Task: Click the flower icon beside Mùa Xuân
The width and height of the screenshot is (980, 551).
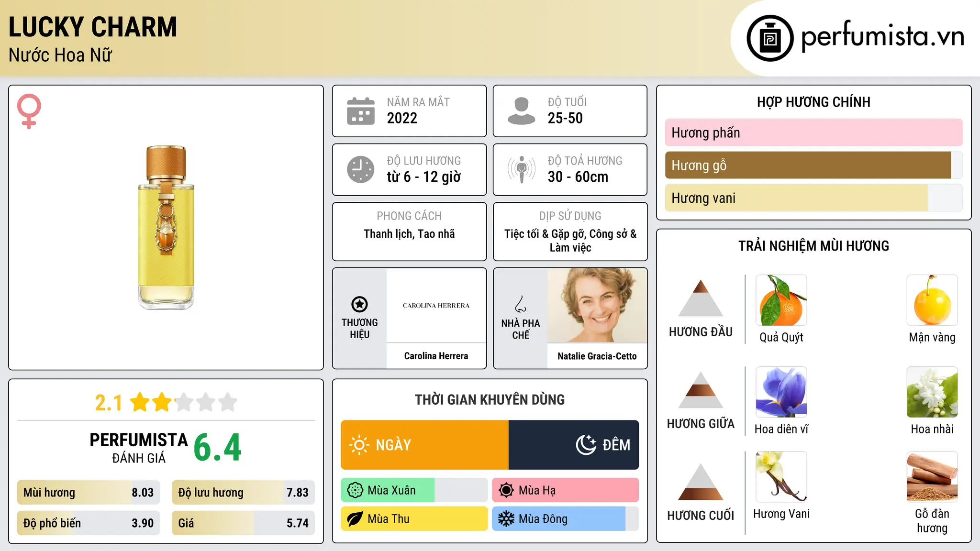Action: [x=355, y=490]
